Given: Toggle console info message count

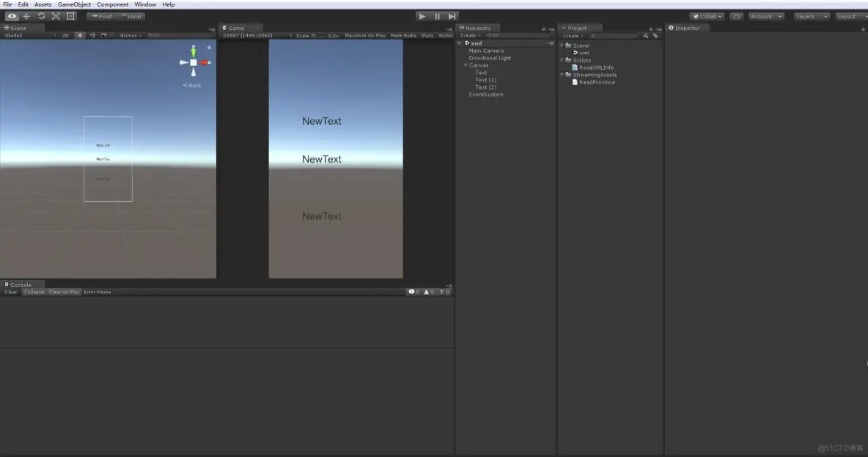Looking at the screenshot, I should pyautogui.click(x=414, y=292).
